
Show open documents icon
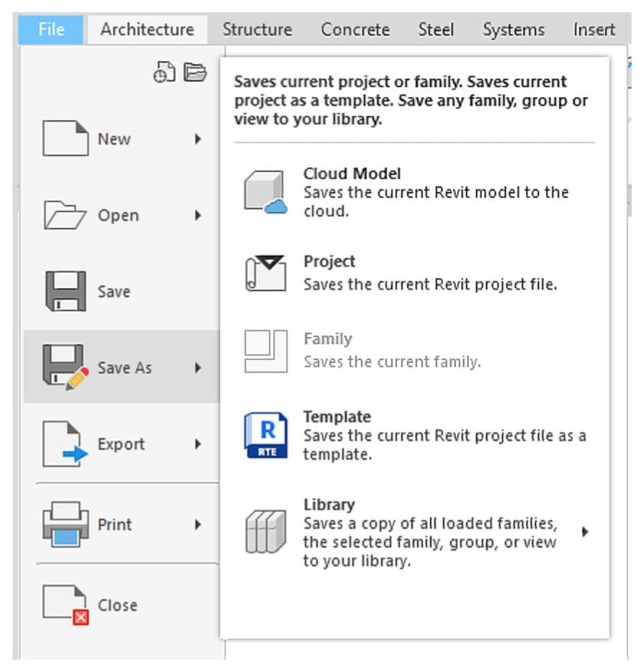(195, 72)
